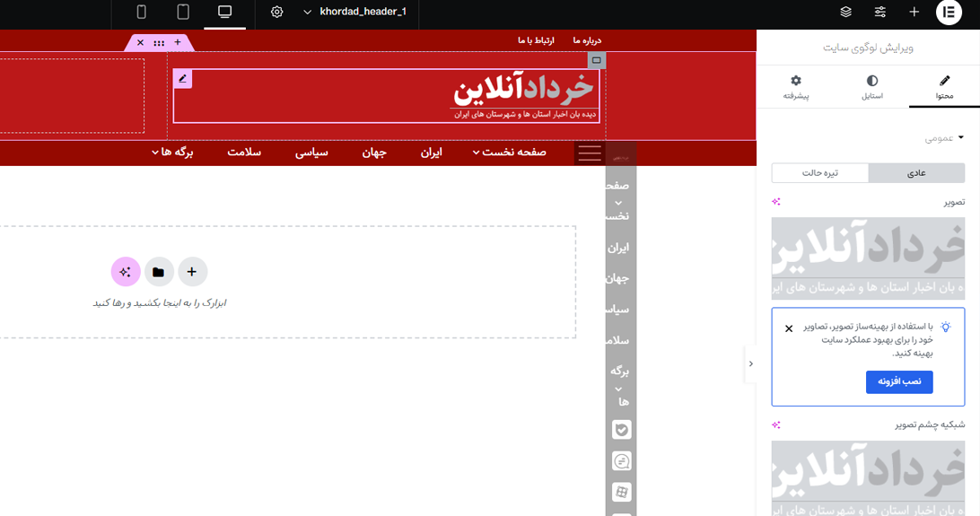Select desktop responsive view
Image resolution: width=980 pixels, height=516 pixels.
[x=225, y=12]
